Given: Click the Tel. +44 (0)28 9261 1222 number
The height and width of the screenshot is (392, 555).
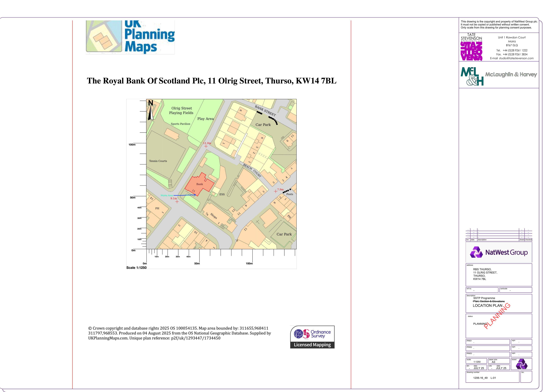Looking at the screenshot, I should tap(512, 50).
